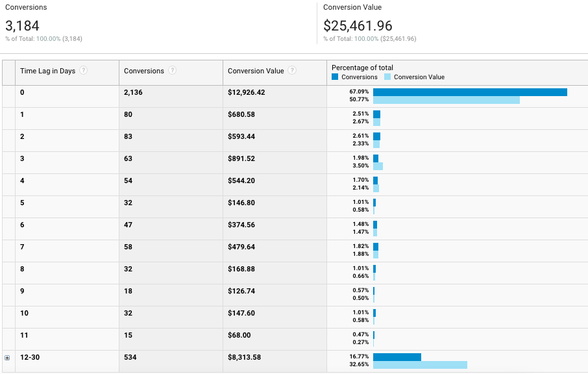Click the dark blue Conversions legend swatch
This screenshot has width=588, height=374.
click(335, 77)
